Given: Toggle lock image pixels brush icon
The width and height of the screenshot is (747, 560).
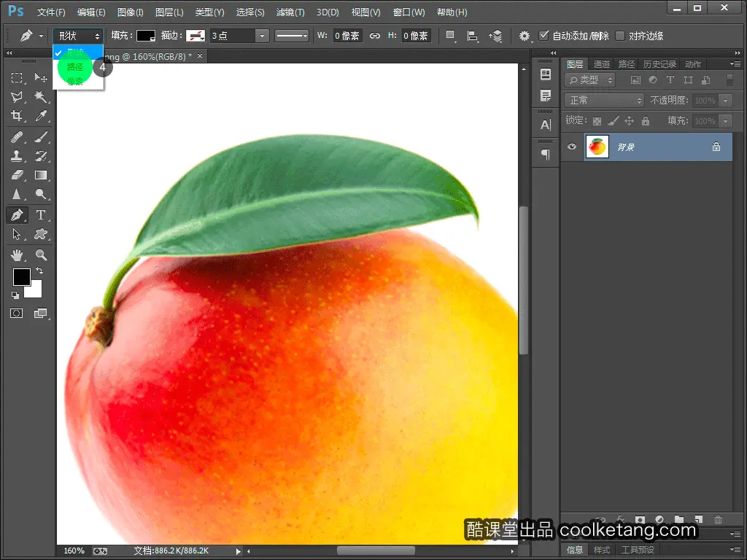Looking at the screenshot, I should [x=613, y=121].
